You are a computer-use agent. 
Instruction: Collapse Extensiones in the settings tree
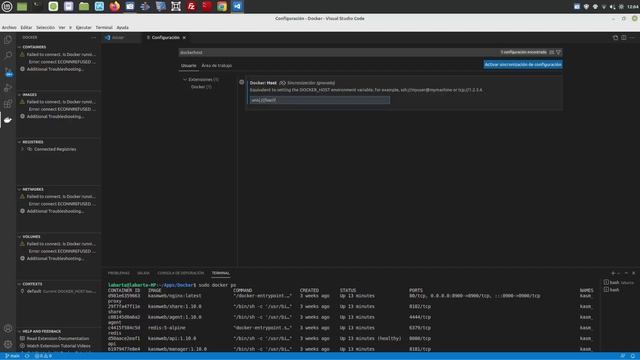185,80
